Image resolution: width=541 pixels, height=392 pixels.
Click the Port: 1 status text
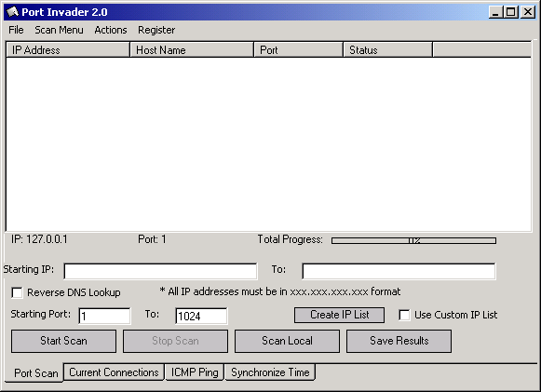152,239
